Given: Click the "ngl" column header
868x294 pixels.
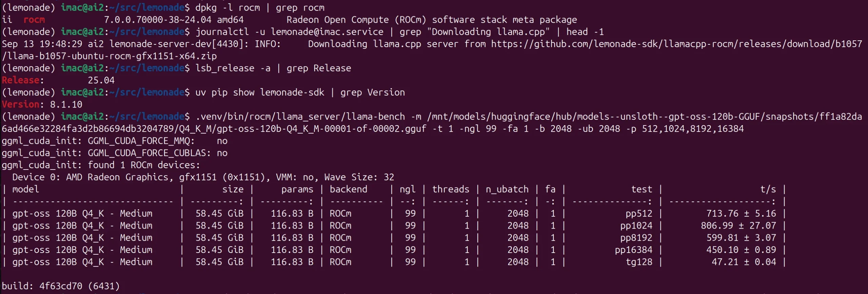Looking at the screenshot, I should point(407,189).
